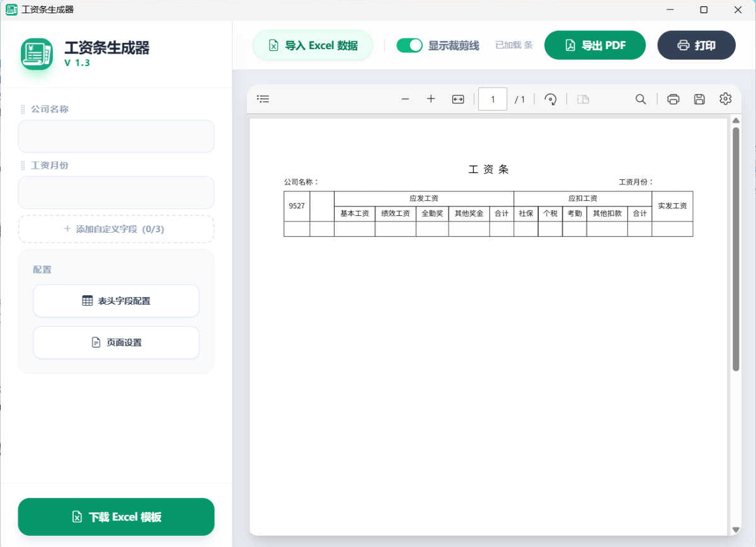Viewport: 756px width, 547px height.
Task: Click the page number box in viewer
Action: pyautogui.click(x=493, y=99)
